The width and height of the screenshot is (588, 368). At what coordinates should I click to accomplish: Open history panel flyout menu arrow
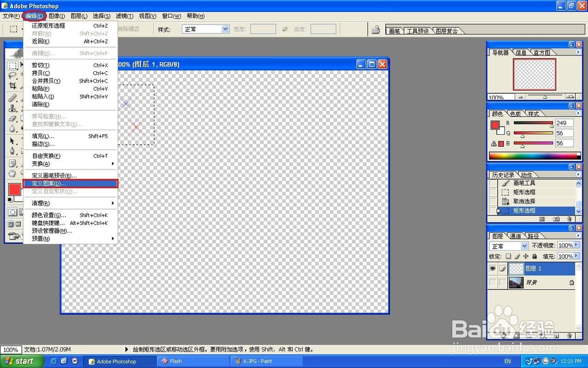(578, 174)
